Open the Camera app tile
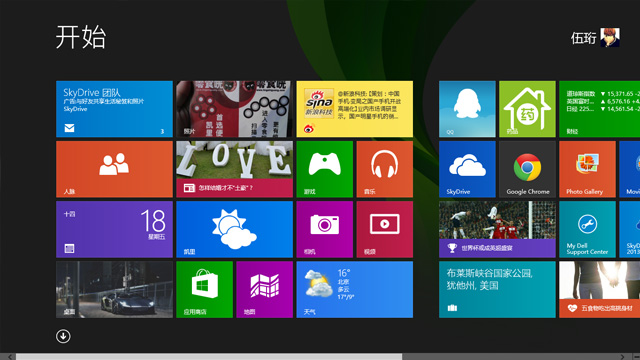Screen dimensions: 640x360 (x=324, y=229)
